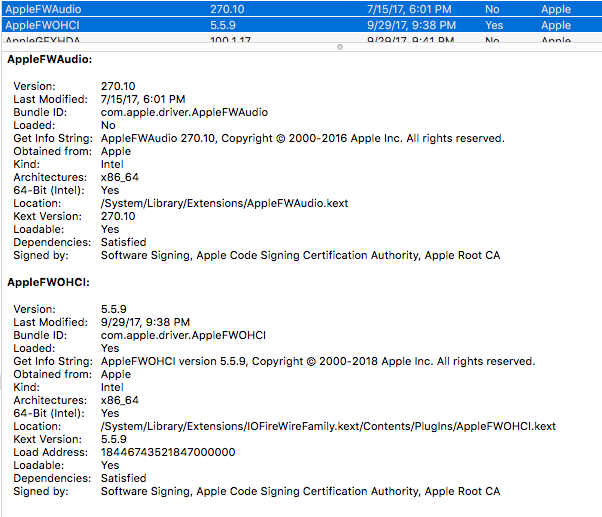Click Kext Version 5.5.9 in AppleFWOHCI details
Image resolution: width=602 pixels, height=517 pixels.
pos(114,439)
